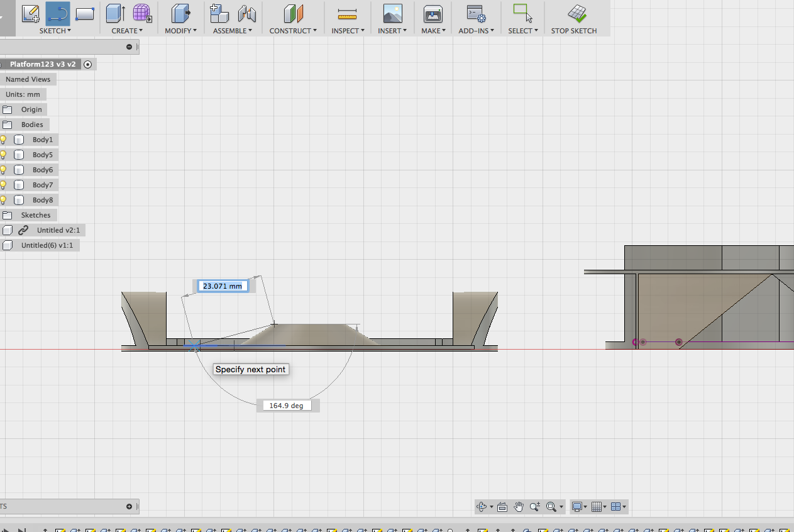The height and width of the screenshot is (532, 794).
Task: Open the MODIFY menu
Action: [x=180, y=31]
